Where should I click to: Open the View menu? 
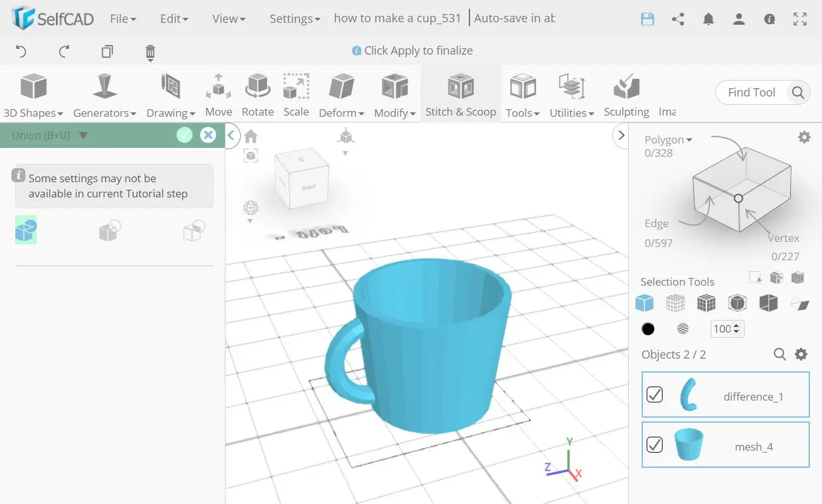point(229,19)
